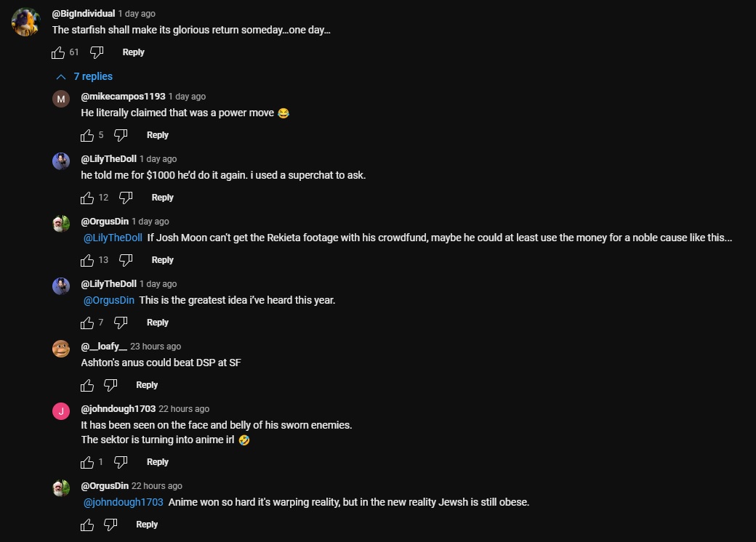756x542 pixels.
Task: Click @johndough1703's pink avatar
Action: coord(61,411)
